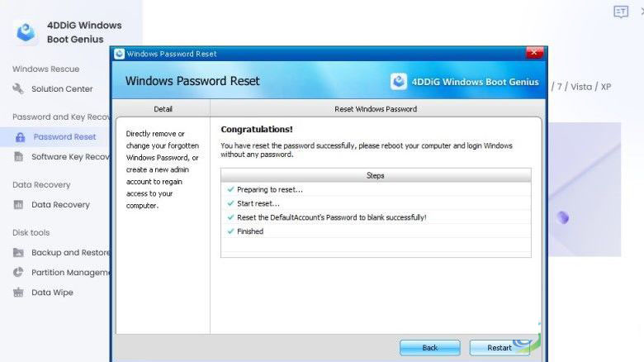Click the Data Recovery sidebar icon

[18, 204]
